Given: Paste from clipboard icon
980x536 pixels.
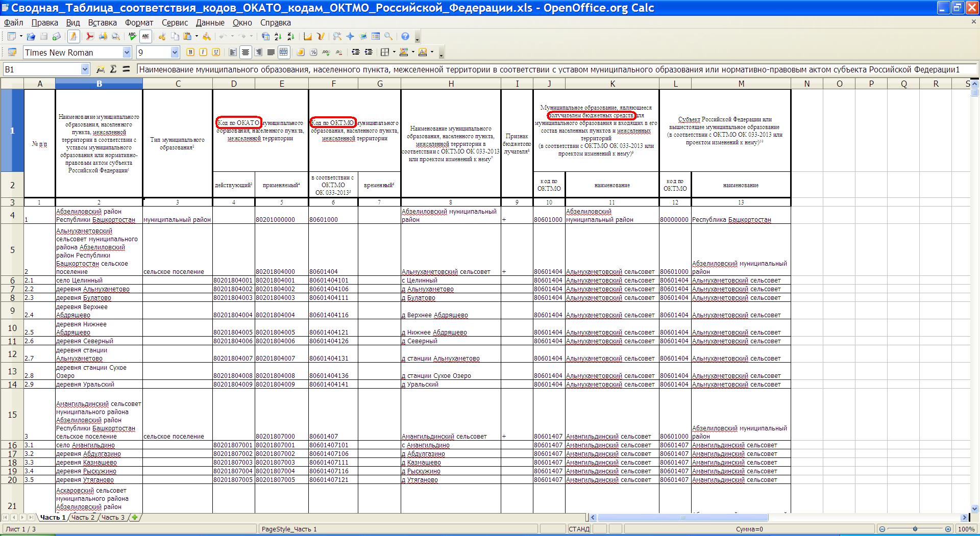Looking at the screenshot, I should pos(187,36).
